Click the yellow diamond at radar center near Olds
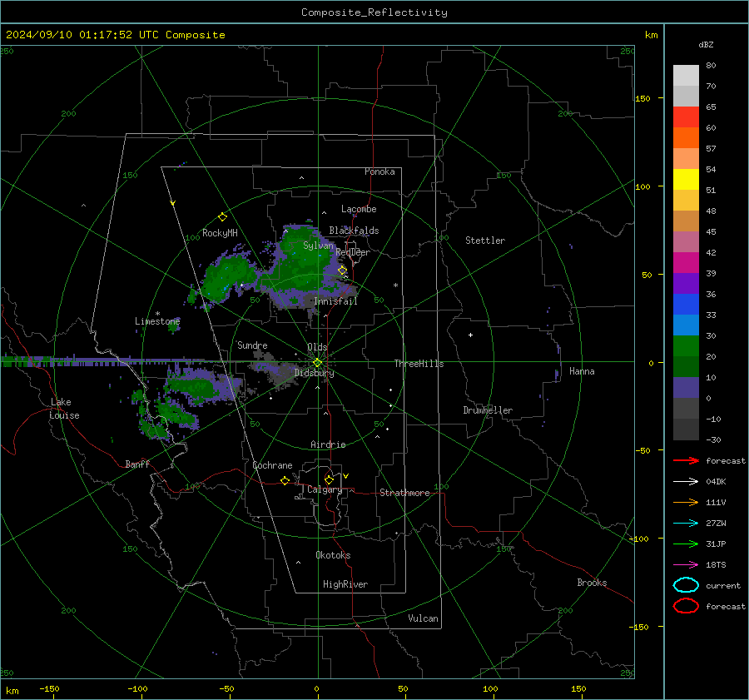 (x=317, y=363)
